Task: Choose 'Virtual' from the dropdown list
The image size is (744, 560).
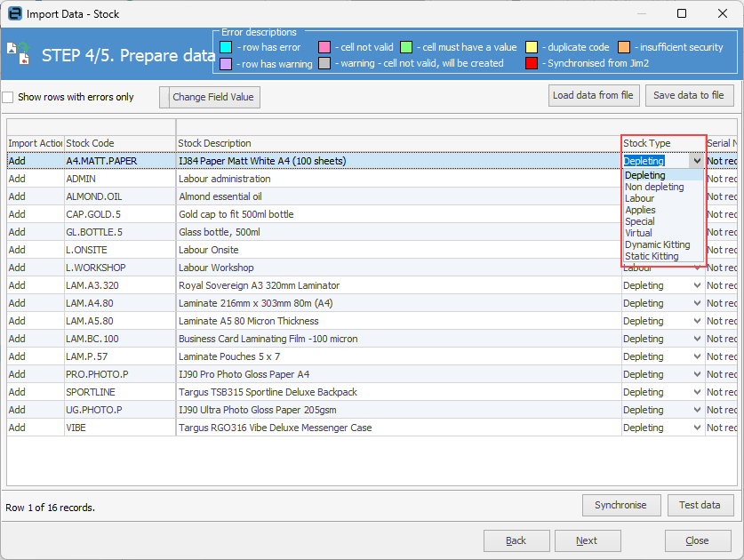Action: (662, 233)
